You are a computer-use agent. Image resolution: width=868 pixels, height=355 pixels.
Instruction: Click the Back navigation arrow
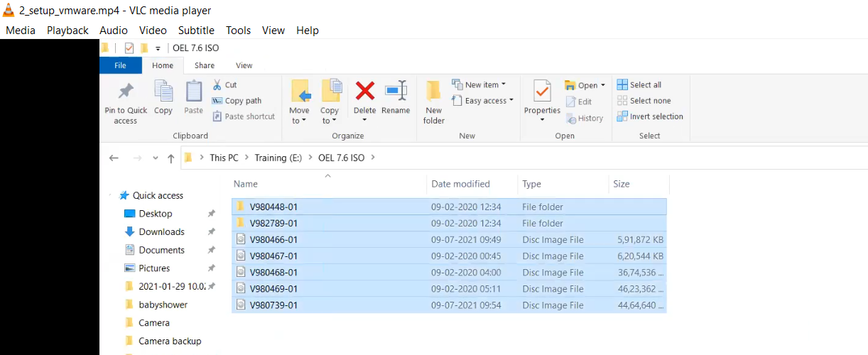114,158
